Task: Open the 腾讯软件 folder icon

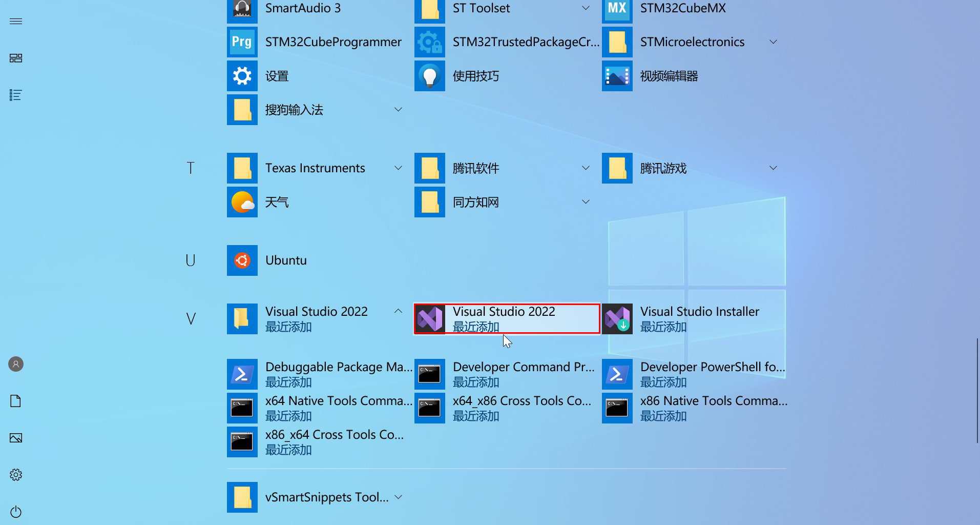Action: 430,168
